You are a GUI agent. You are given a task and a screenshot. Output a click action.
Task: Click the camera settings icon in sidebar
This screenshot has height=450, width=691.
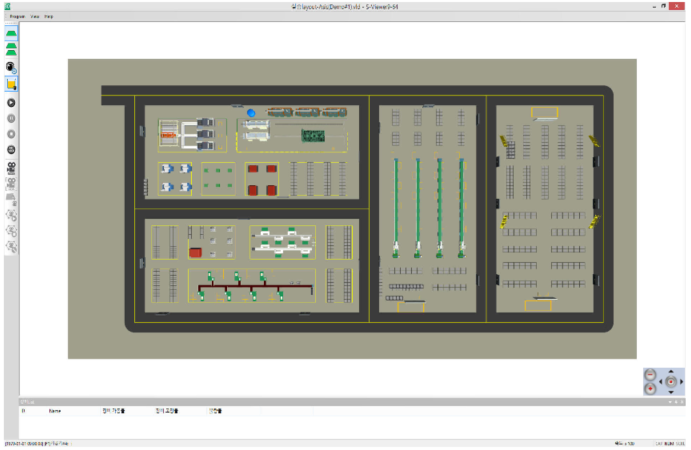click(11, 66)
